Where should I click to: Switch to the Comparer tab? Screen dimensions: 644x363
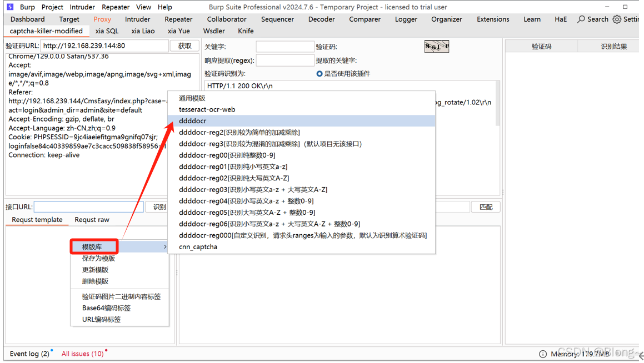(x=365, y=19)
